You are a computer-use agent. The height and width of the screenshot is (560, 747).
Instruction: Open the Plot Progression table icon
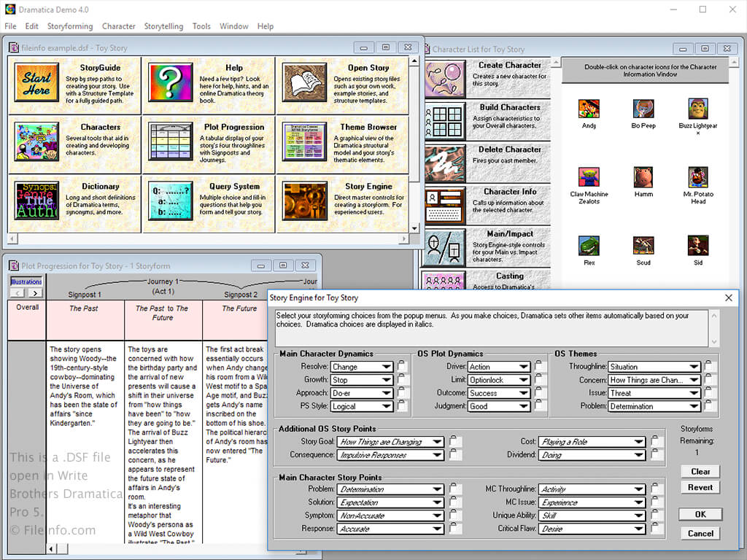pyautogui.click(x=170, y=141)
